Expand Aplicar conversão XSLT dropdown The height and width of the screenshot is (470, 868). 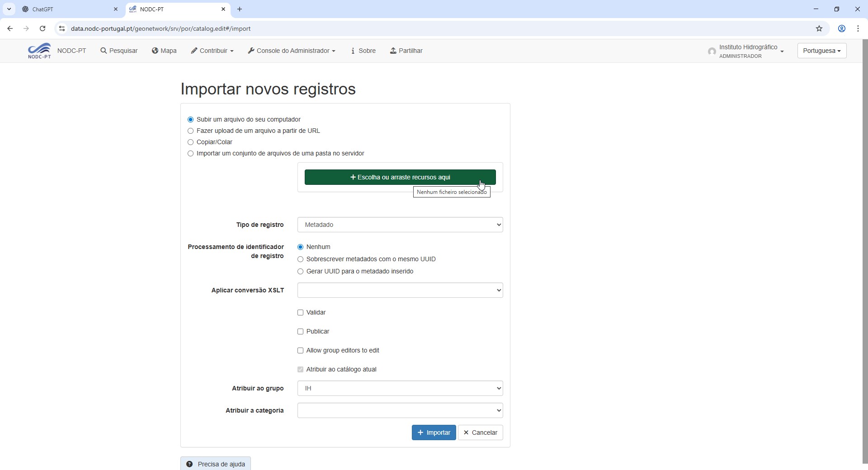pyautogui.click(x=400, y=290)
